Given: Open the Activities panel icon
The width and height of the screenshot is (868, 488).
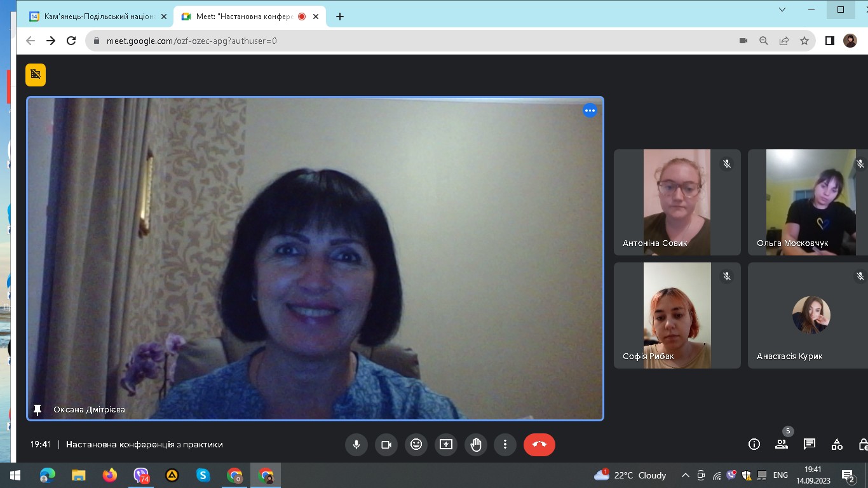Looking at the screenshot, I should click(x=837, y=445).
